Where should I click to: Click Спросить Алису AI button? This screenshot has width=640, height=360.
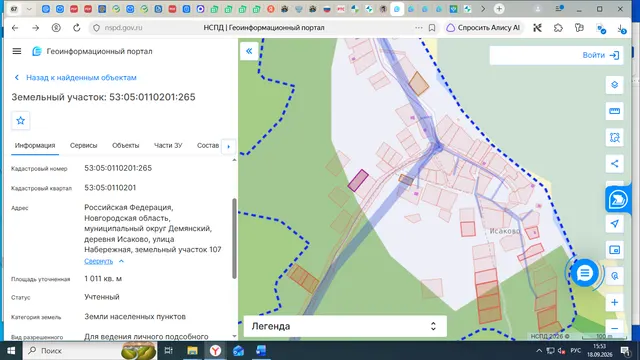tap(484, 28)
